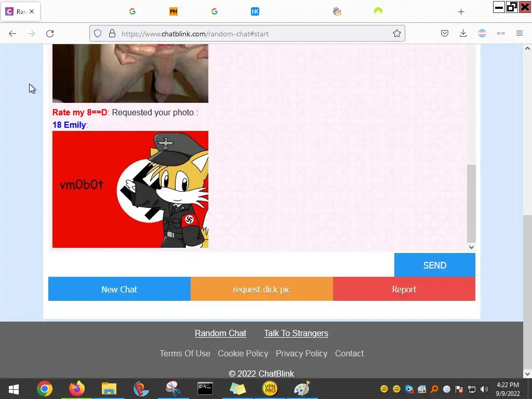
Task: Click the first yellow VPN tray icon
Action: pyautogui.click(x=384, y=389)
